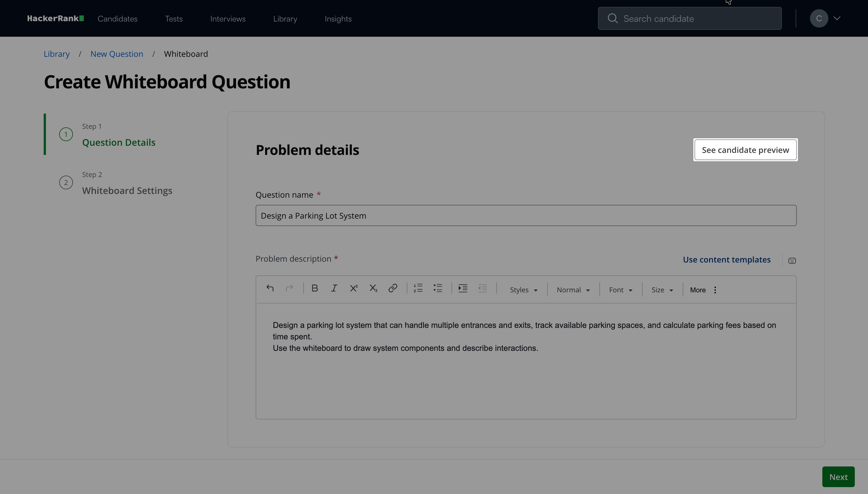Viewport: 868px width, 494px height.
Task: Open the Styles dropdown
Action: click(523, 290)
